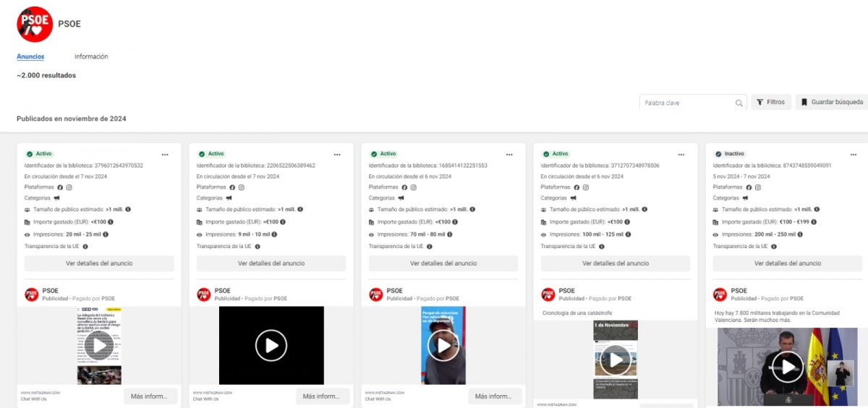The image size is (868, 408).
Task: Click info icon beside Impresiones 70 mil - 80 mil
Action: [450, 234]
